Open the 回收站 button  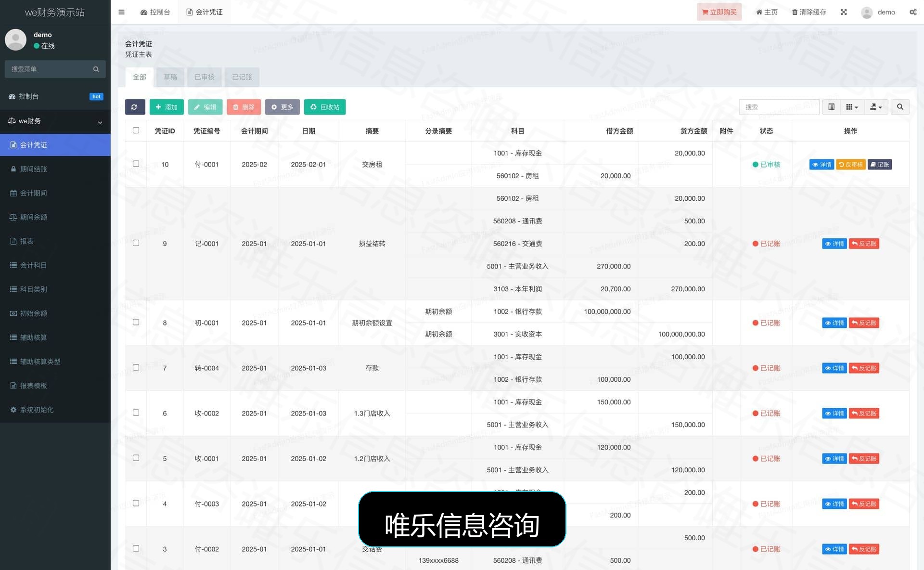(x=325, y=107)
